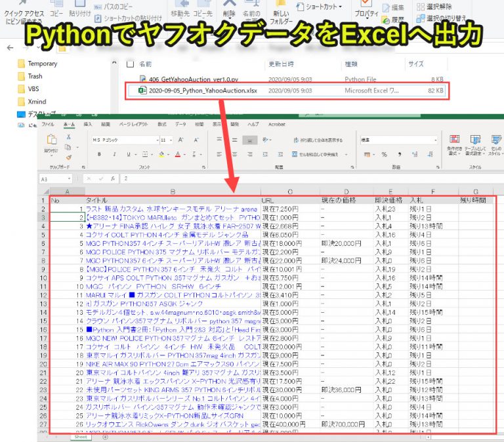Open Conditional Formatting (条件付き書式)

(455, 145)
